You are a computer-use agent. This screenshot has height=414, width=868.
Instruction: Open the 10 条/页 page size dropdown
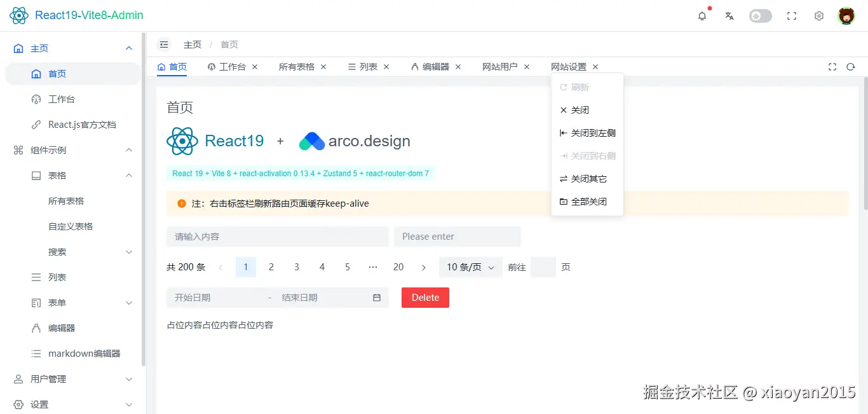(471, 267)
